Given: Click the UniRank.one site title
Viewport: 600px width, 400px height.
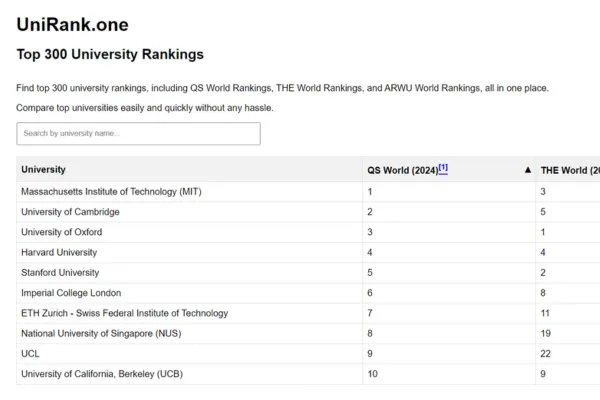Looking at the screenshot, I should click(72, 25).
